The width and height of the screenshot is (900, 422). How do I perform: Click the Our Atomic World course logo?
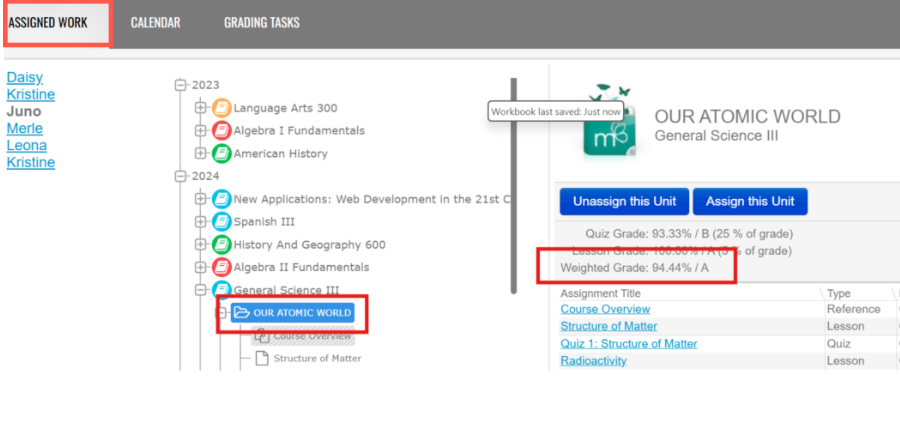pyautogui.click(x=610, y=124)
